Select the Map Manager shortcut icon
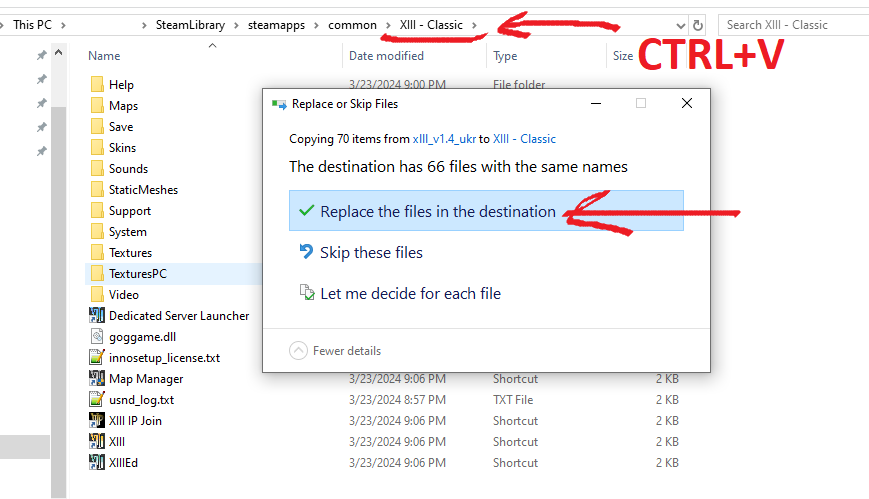Screen dimensions: 869x499 (x=97, y=378)
